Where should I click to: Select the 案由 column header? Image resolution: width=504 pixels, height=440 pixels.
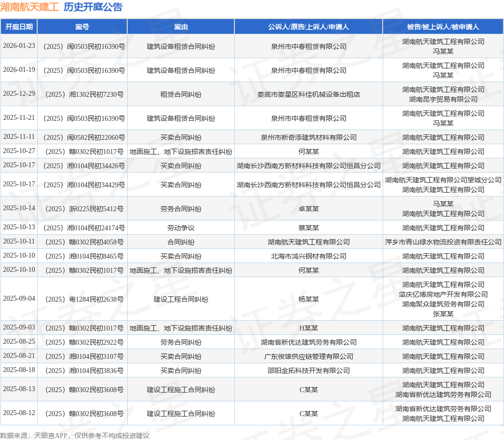(x=181, y=27)
